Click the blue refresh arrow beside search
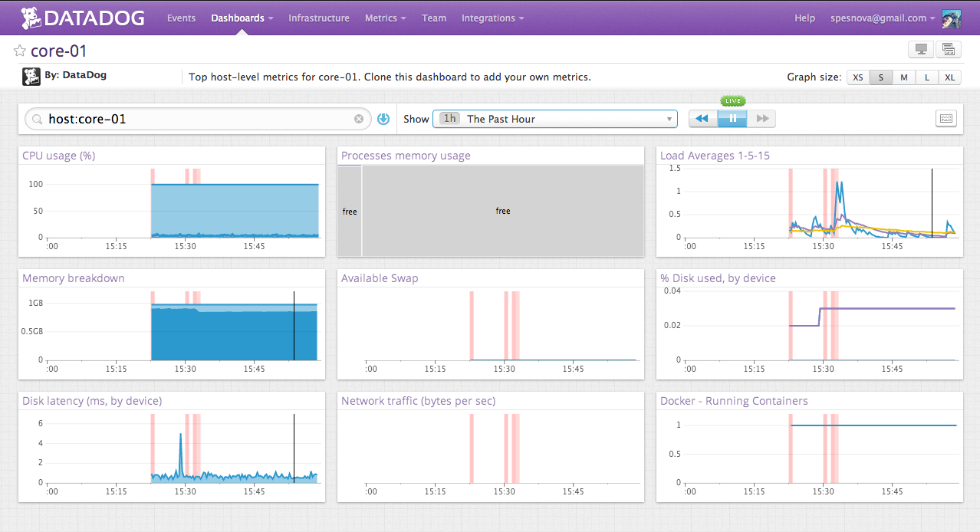This screenshot has width=980, height=532. click(x=383, y=118)
